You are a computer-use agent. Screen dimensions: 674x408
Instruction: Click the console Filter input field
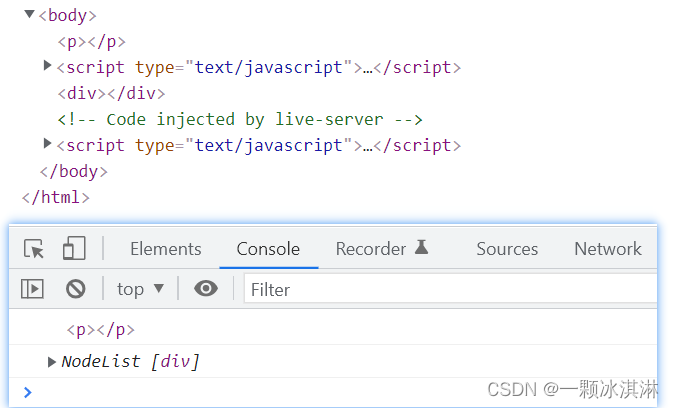pyautogui.click(x=450, y=289)
